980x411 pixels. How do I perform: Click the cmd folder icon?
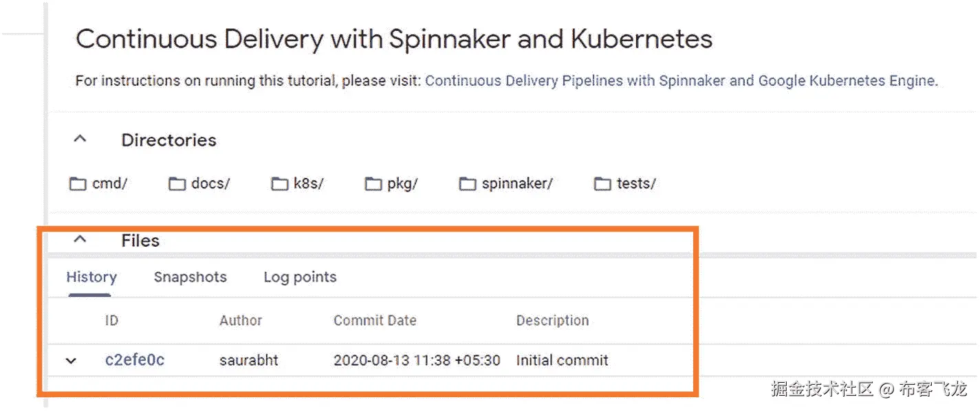point(77,184)
